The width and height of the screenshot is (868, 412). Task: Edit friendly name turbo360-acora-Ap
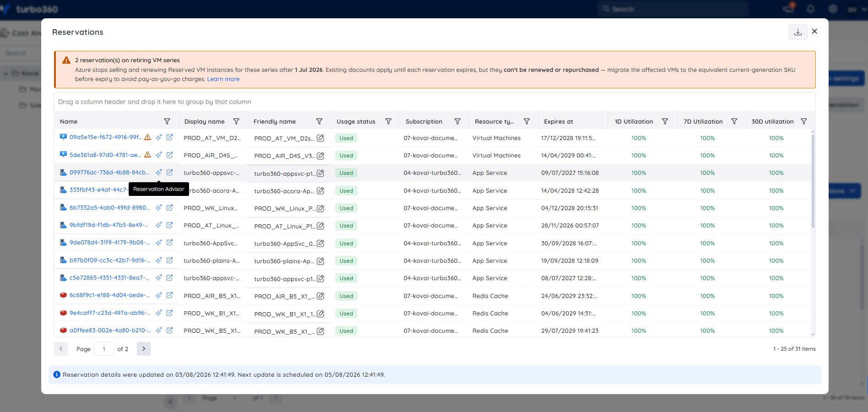(x=320, y=191)
